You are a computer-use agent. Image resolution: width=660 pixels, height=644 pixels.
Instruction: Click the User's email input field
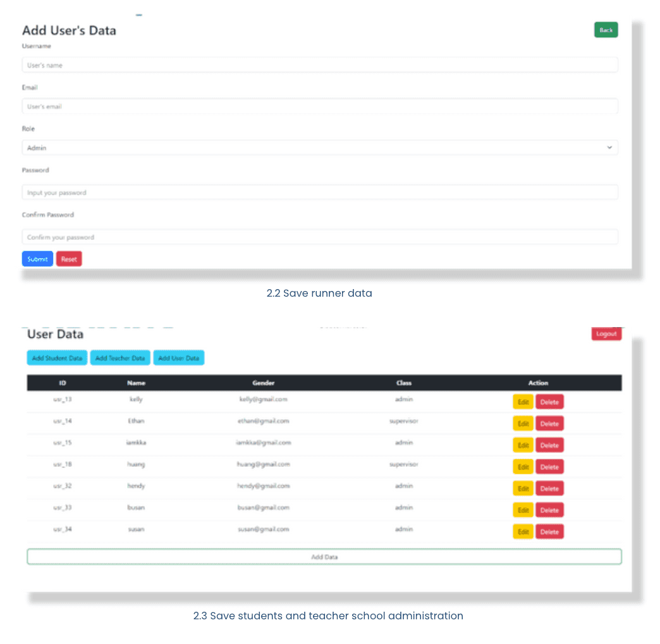(x=319, y=106)
